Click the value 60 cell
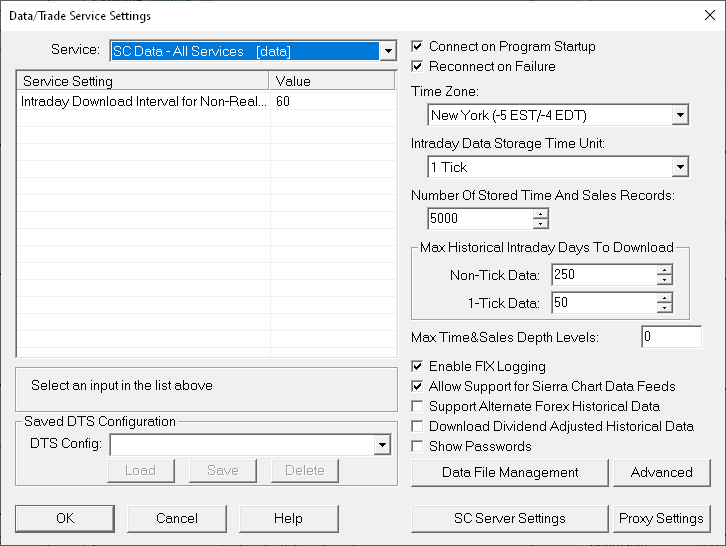726x546 pixels. click(x=333, y=101)
